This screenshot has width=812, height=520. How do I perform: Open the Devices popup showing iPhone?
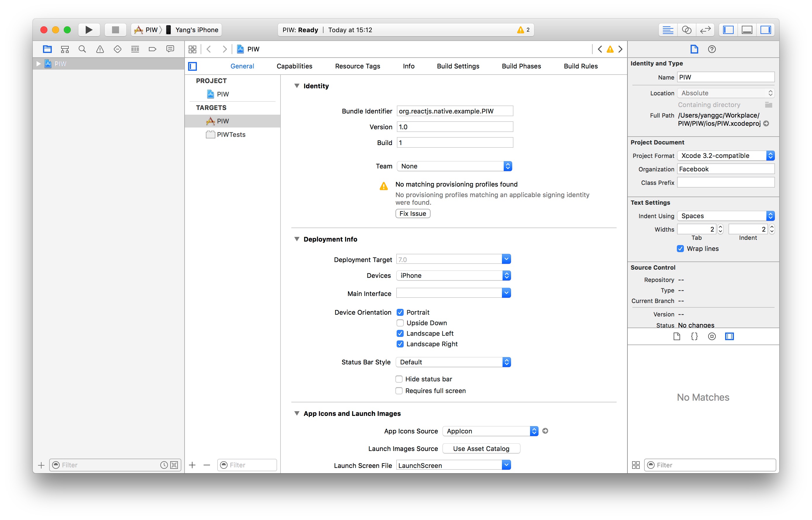coord(453,276)
